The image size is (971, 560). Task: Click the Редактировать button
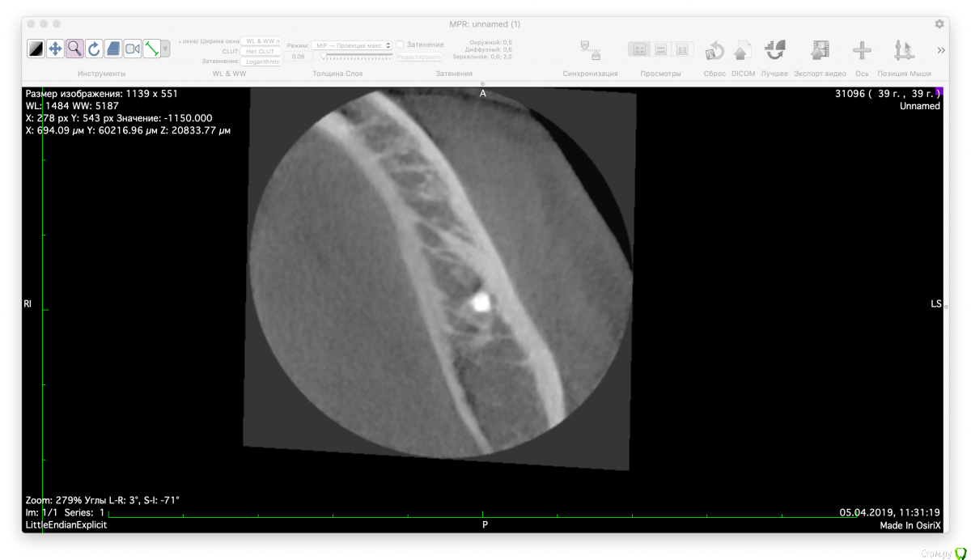click(419, 57)
